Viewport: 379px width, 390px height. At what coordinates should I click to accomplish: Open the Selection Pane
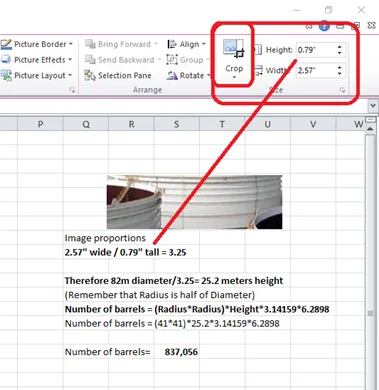(x=118, y=75)
